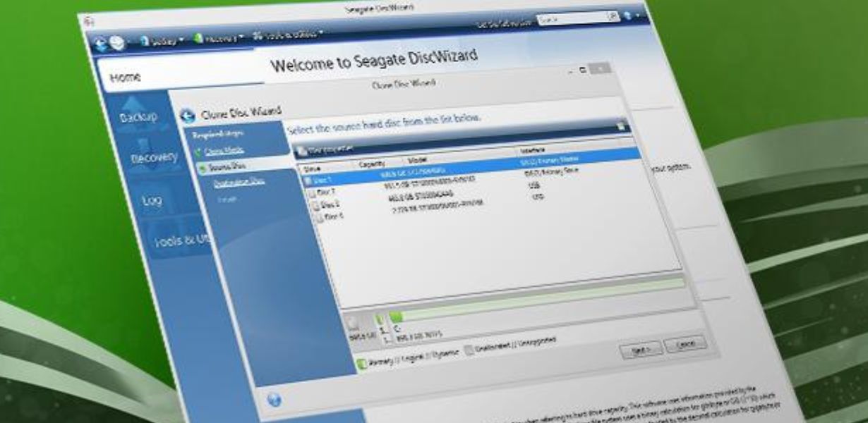Click the search magnifier icon
This screenshot has height=423, width=868.
pyautogui.click(x=613, y=17)
